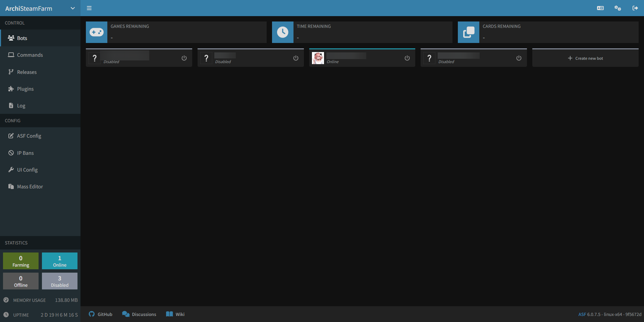Open ASF Config in sidebar
Viewport: 644px width, 322px height.
point(40,136)
